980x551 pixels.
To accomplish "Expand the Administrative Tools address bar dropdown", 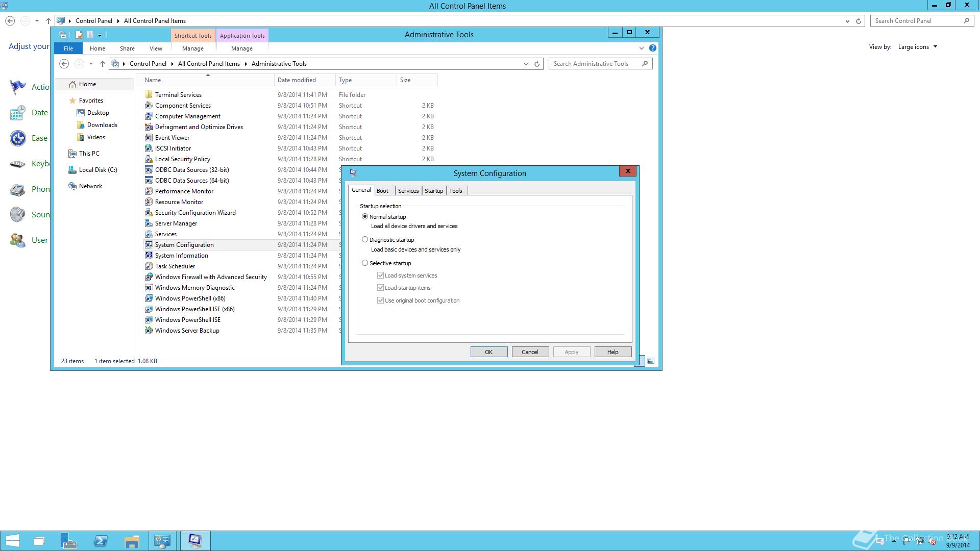I will [526, 64].
